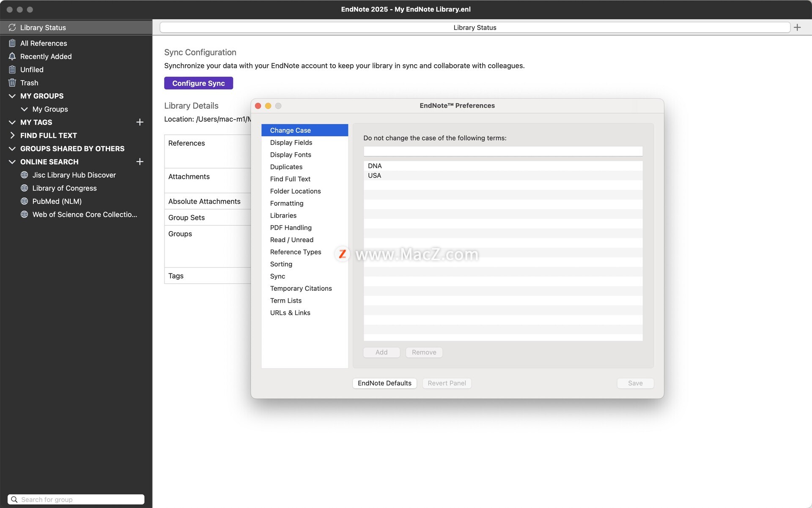This screenshot has width=812, height=508.
Task: Select the DNA term in list
Action: click(503, 166)
